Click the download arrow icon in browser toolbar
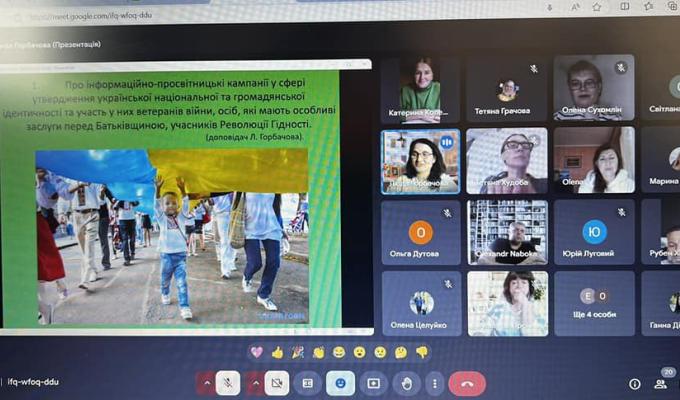This screenshot has width=680, height=400. (x=550, y=8)
